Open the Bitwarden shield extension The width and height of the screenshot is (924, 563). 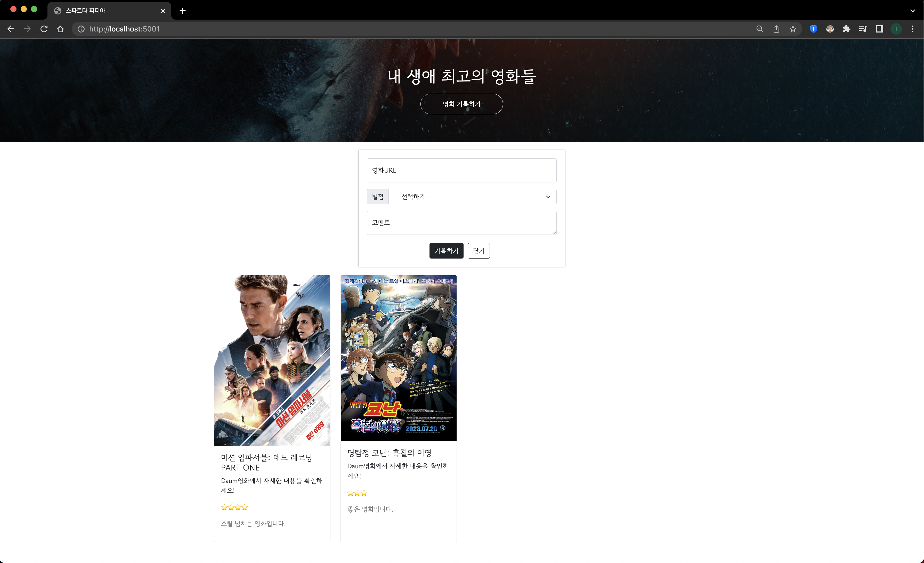(x=813, y=29)
